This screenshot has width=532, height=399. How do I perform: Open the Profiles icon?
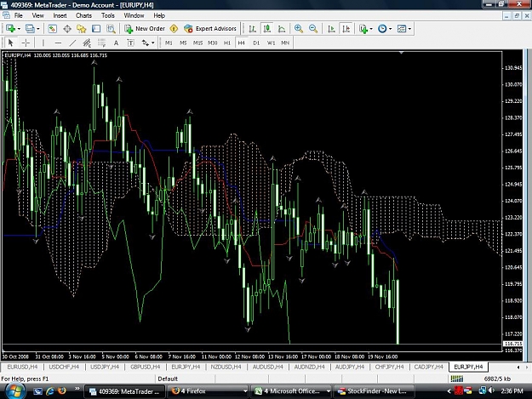30,29
